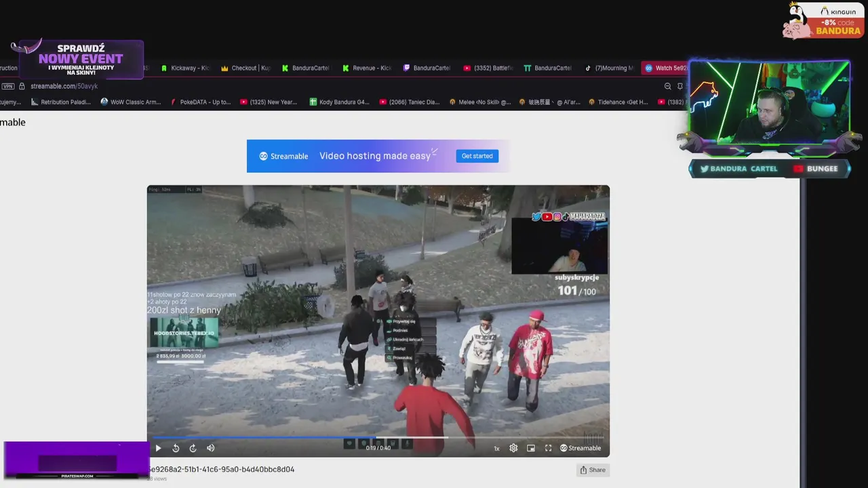Click Get started on Streamable banner

tap(477, 156)
